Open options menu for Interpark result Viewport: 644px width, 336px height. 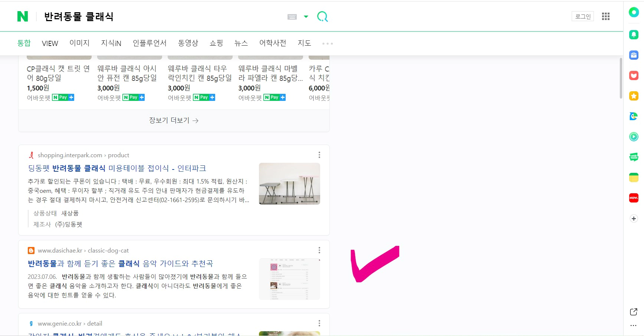319,155
